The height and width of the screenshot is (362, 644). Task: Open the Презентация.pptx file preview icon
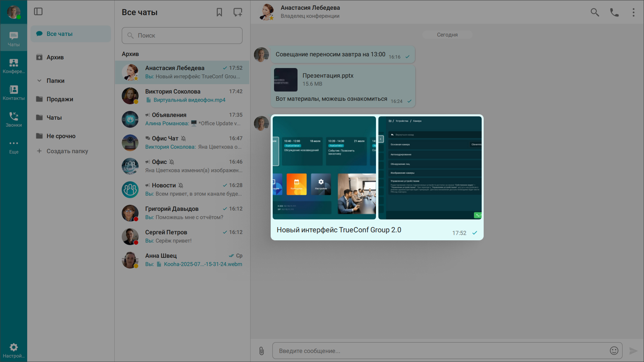285,80
